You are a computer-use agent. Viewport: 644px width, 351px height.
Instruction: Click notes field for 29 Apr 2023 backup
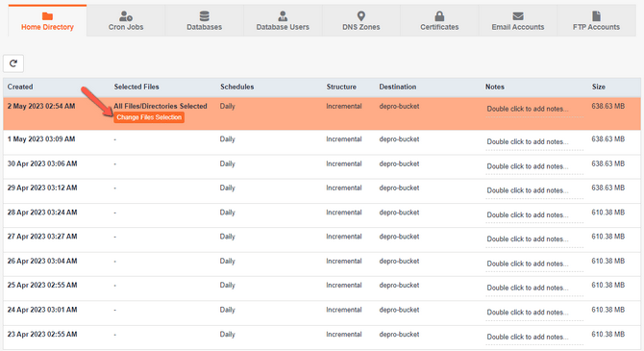534,190
